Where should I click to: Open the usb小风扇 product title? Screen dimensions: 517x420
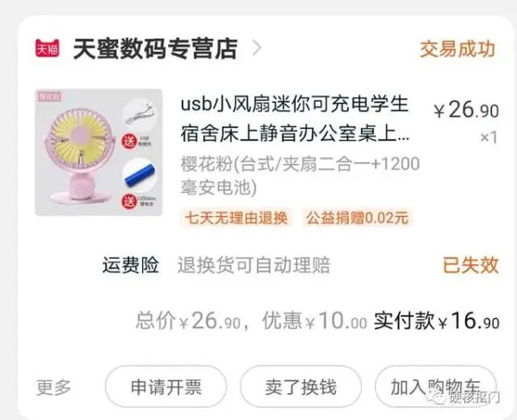tap(295, 119)
